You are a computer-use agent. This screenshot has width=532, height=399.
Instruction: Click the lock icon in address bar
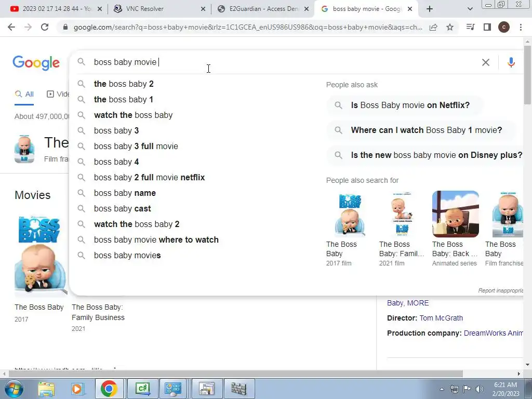(65, 27)
